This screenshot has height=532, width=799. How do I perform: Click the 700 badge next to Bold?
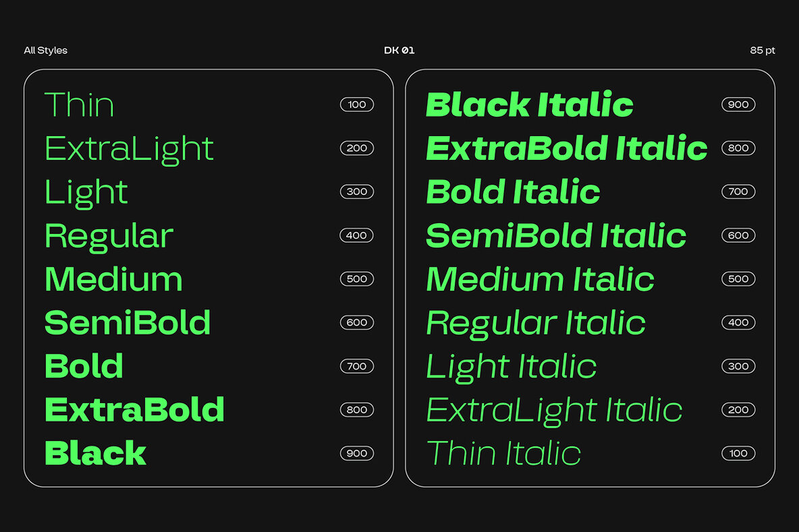coord(357,366)
